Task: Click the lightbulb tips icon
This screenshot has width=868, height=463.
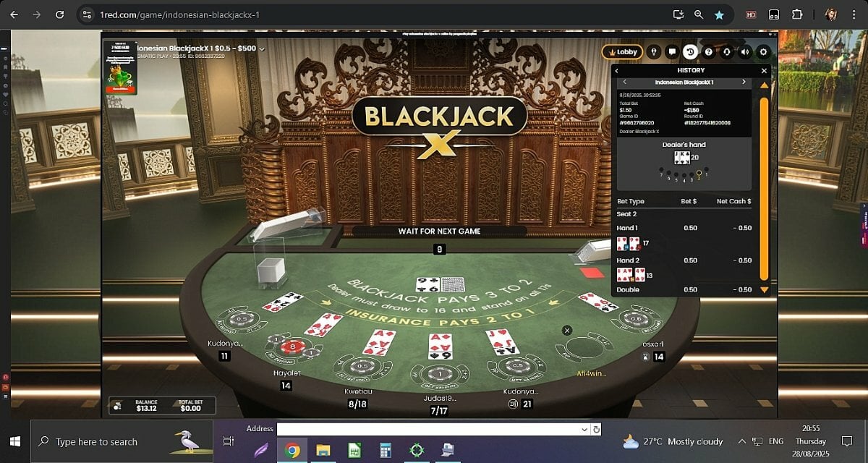Action: [x=654, y=52]
